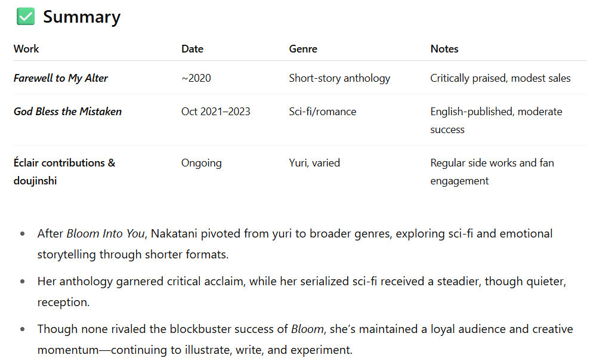590x364 pixels.
Task: Select the Date column header
Action: coord(192,49)
